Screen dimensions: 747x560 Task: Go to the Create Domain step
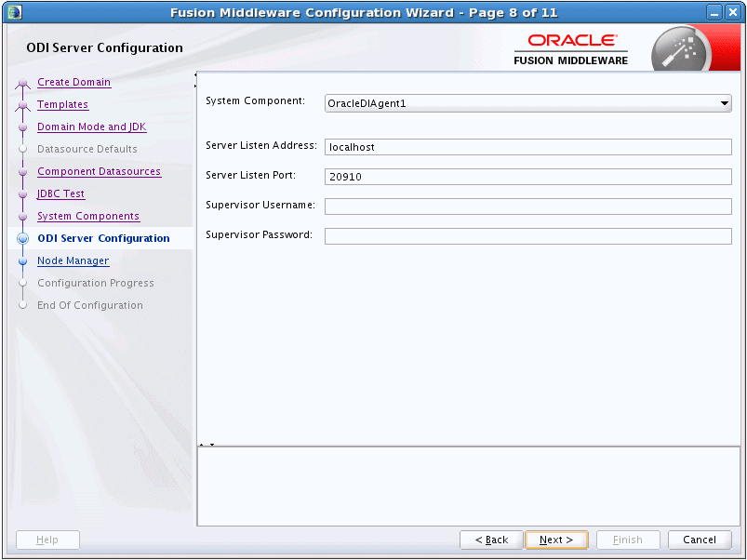(73, 82)
